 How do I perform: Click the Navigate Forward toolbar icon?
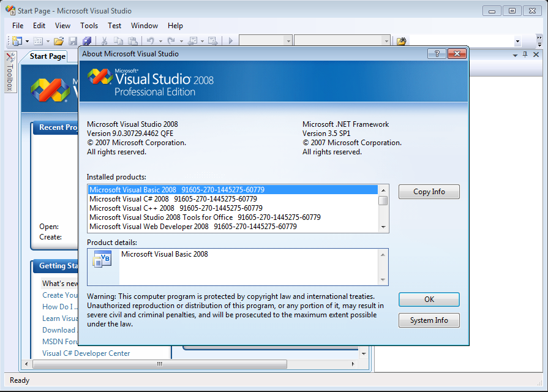(213, 41)
